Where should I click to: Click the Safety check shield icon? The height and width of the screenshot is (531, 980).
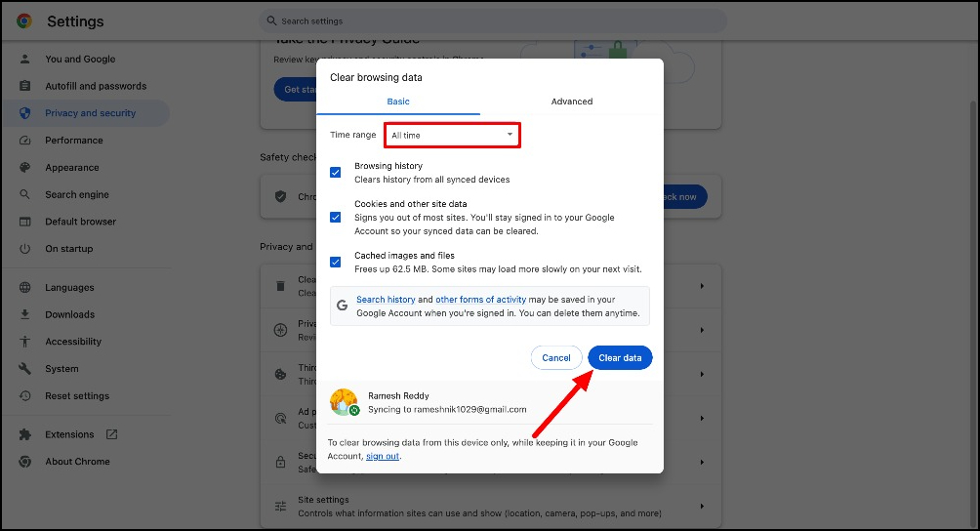280,196
